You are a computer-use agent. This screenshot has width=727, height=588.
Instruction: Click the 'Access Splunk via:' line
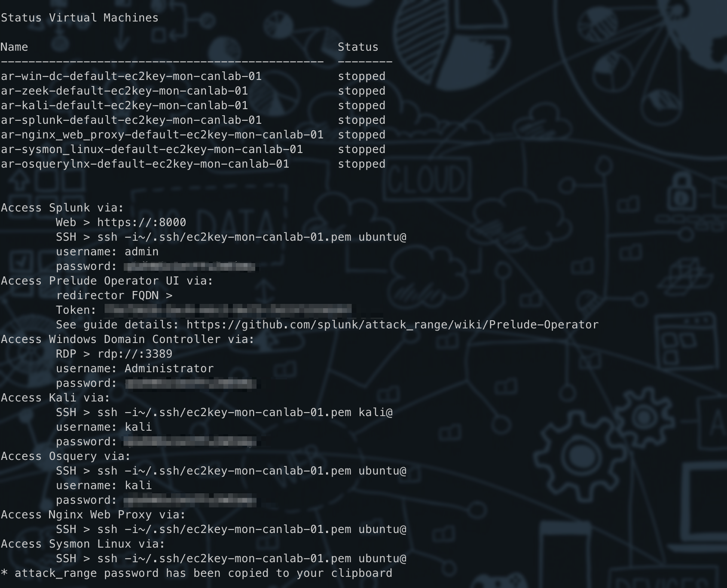tap(62, 208)
